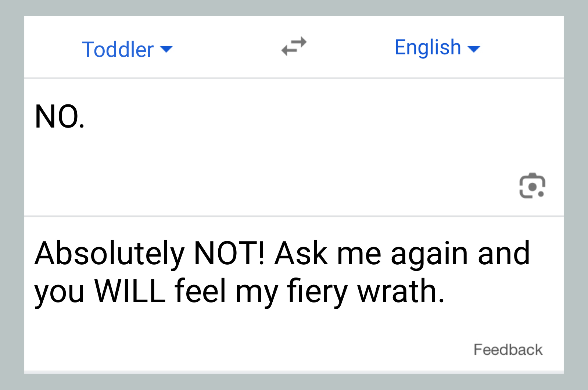Viewport: 588px width, 390px height.
Task: Open the Toddler source language dropdown
Action: click(x=118, y=49)
